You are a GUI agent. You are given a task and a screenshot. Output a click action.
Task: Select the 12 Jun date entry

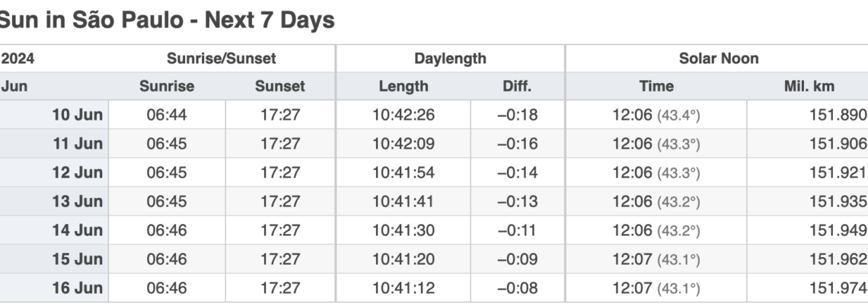(x=77, y=172)
